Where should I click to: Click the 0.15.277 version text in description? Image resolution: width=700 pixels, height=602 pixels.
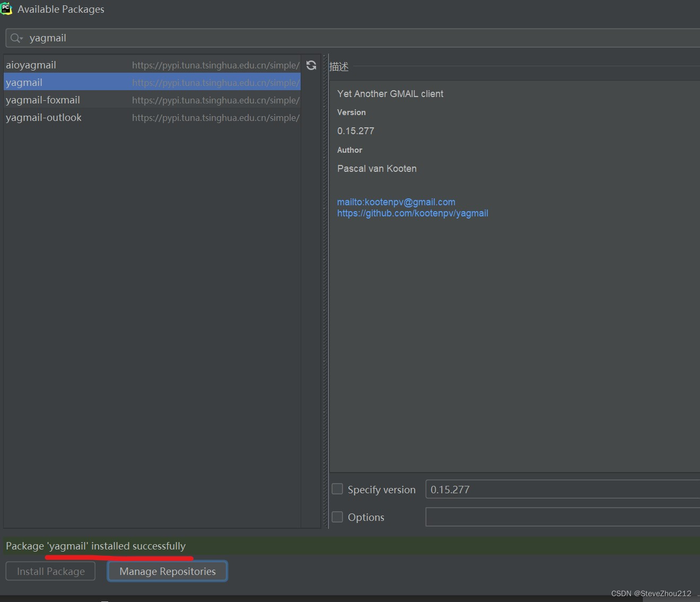click(356, 131)
